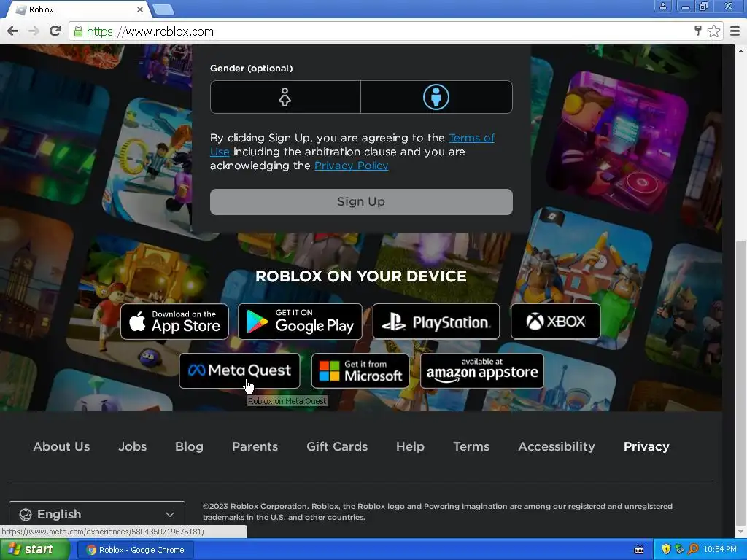Select the male gender icon
747x560 pixels.
click(x=436, y=97)
